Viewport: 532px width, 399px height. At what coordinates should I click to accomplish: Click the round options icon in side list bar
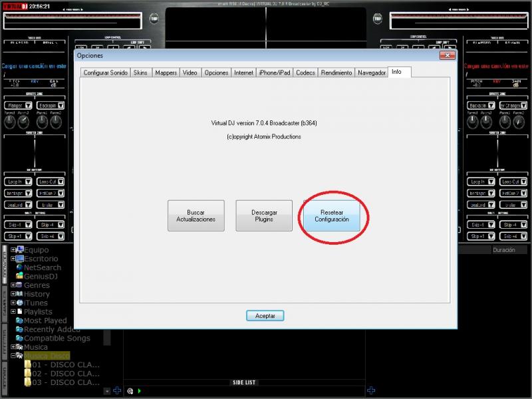(130, 391)
